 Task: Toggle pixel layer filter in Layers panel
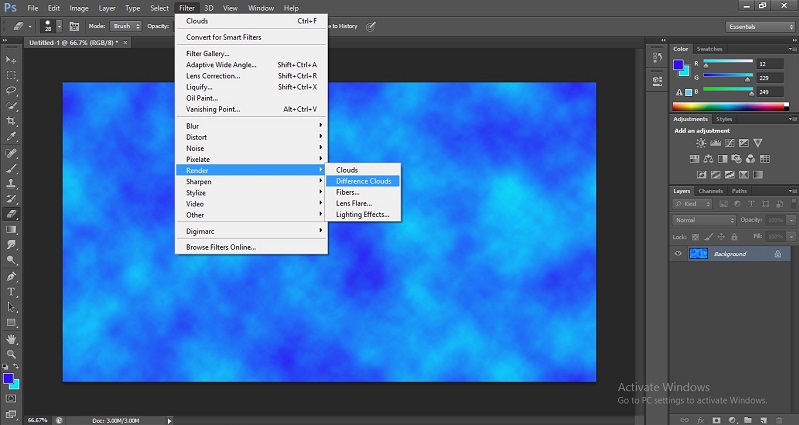point(723,204)
